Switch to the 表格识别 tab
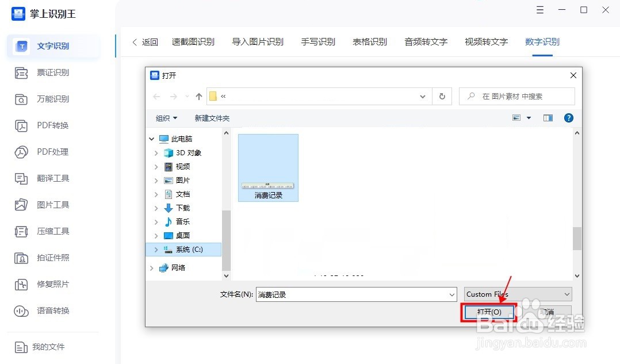The height and width of the screenshot is (364, 620). 369,41
